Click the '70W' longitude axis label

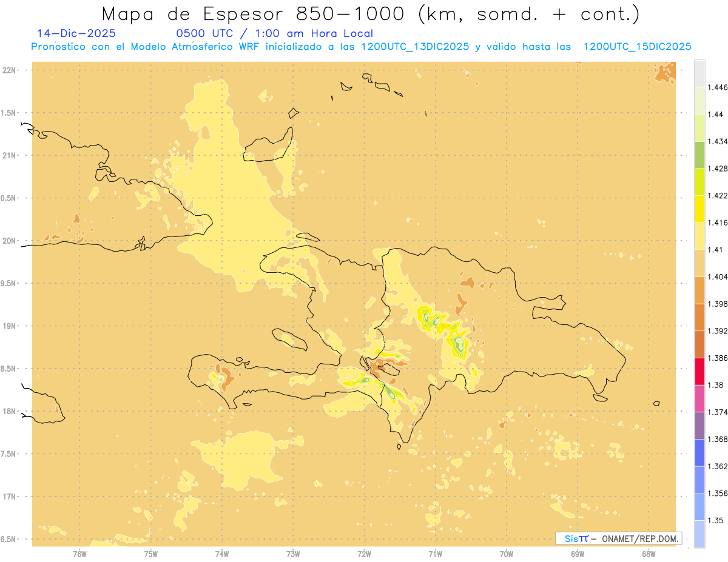[x=507, y=554]
